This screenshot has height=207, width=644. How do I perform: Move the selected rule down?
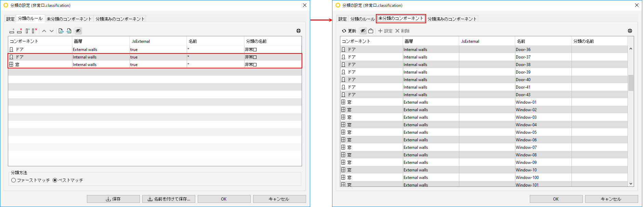pyautogui.click(x=52, y=31)
